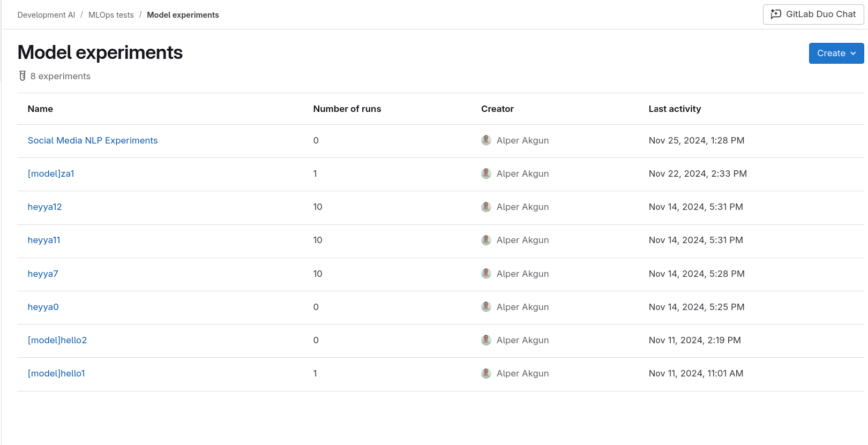Open Social Media NLP Experiments
The height and width of the screenshot is (445, 868).
click(x=93, y=140)
